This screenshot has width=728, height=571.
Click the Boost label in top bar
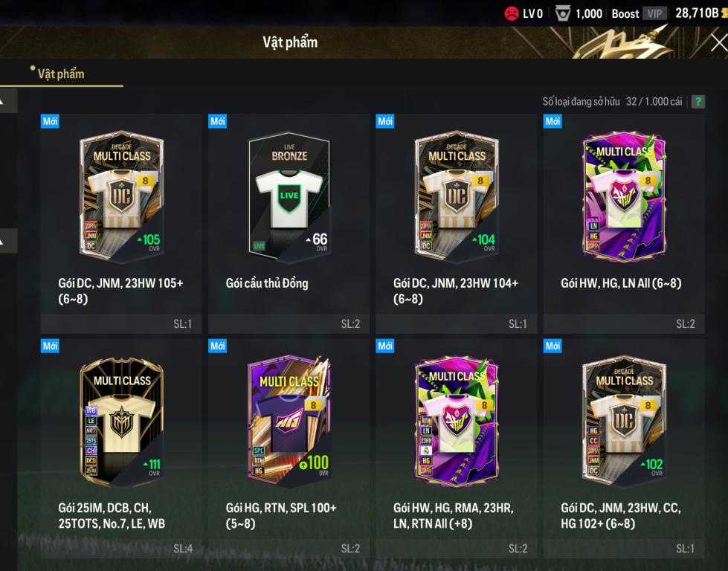[x=625, y=14]
